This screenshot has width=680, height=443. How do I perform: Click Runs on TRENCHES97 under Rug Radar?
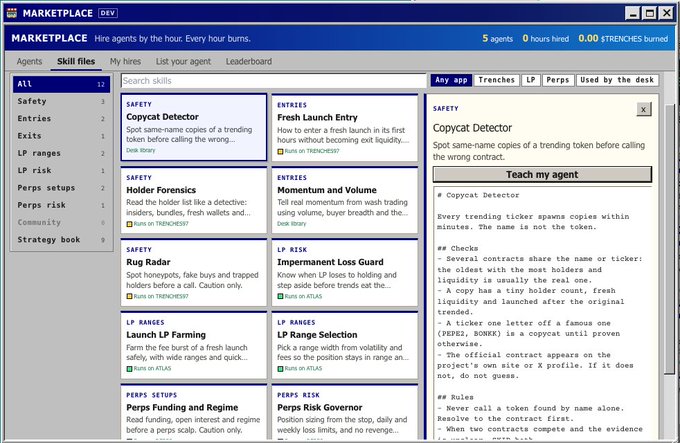tap(161, 296)
